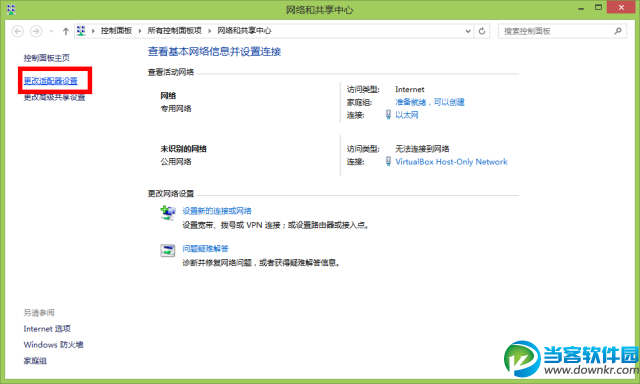Open the address bar history dropdown
640x384 pixels.
468,31
